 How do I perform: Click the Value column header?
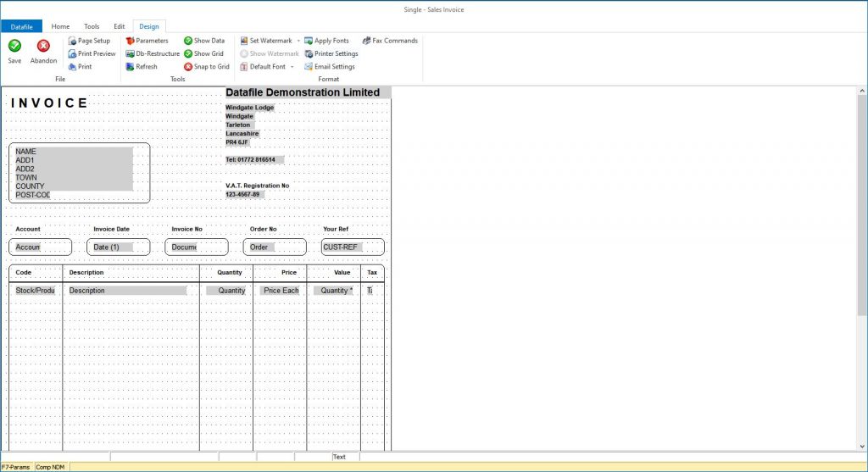click(342, 272)
